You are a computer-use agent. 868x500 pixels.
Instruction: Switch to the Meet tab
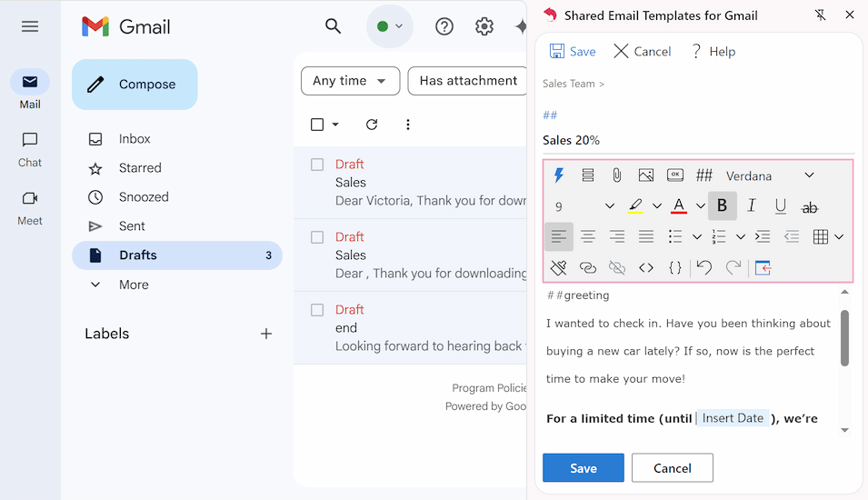click(30, 208)
